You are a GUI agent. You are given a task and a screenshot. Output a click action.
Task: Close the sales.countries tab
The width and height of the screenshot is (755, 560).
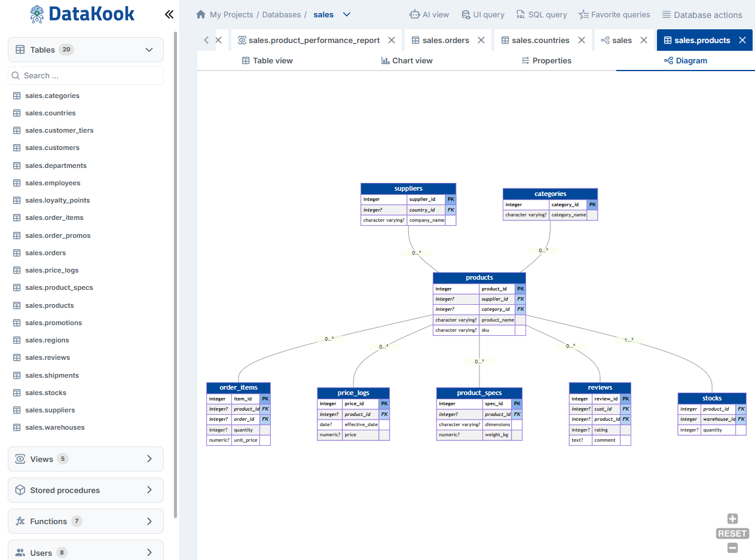(580, 40)
